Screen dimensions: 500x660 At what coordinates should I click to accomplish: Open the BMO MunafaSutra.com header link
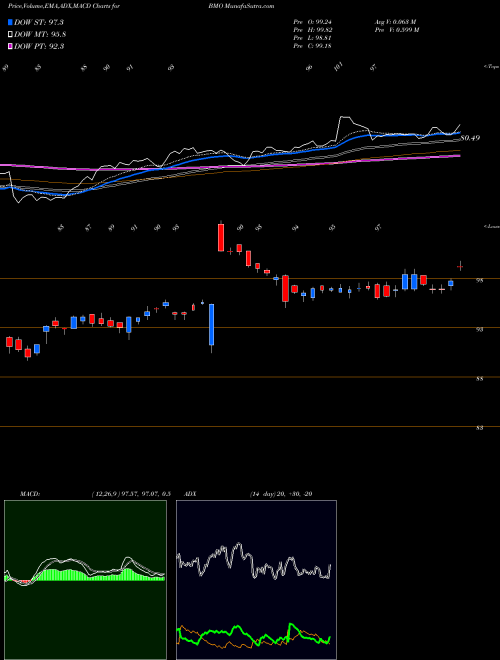click(241, 6)
